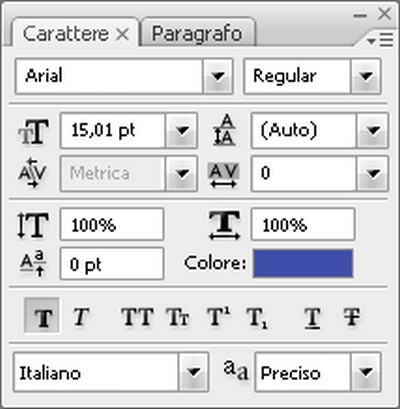
Task: Switch to the Paragrafo tab
Action: 198,33
